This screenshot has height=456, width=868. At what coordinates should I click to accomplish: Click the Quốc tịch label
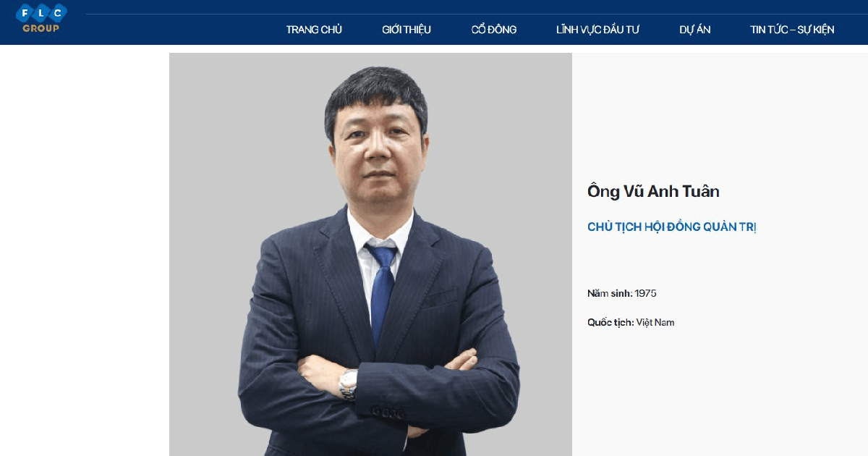pyautogui.click(x=610, y=323)
